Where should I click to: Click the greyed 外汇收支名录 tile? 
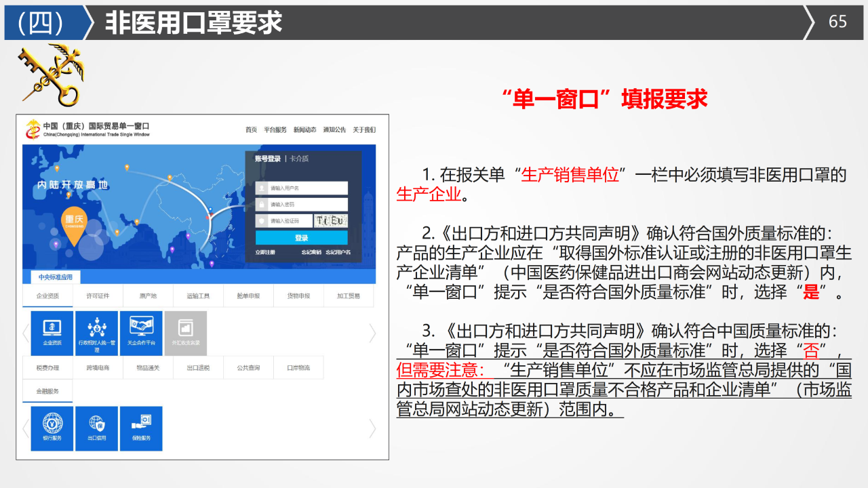point(185,333)
